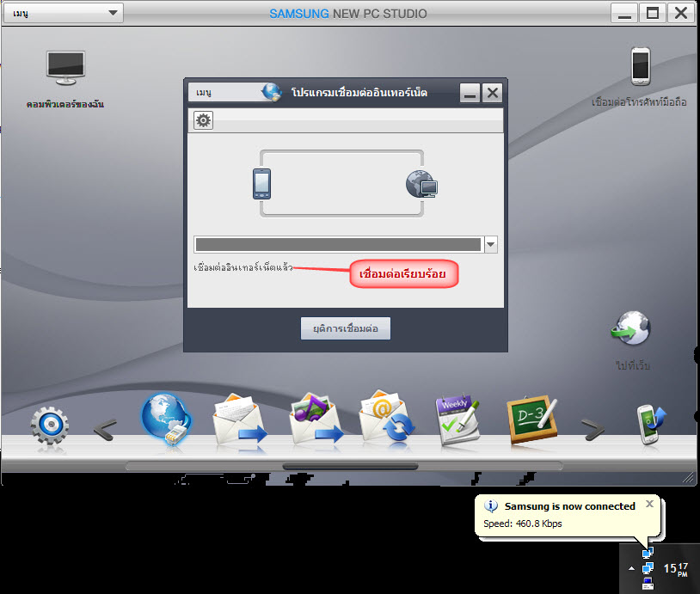Open the settings gear in the bottom dock

(x=50, y=426)
